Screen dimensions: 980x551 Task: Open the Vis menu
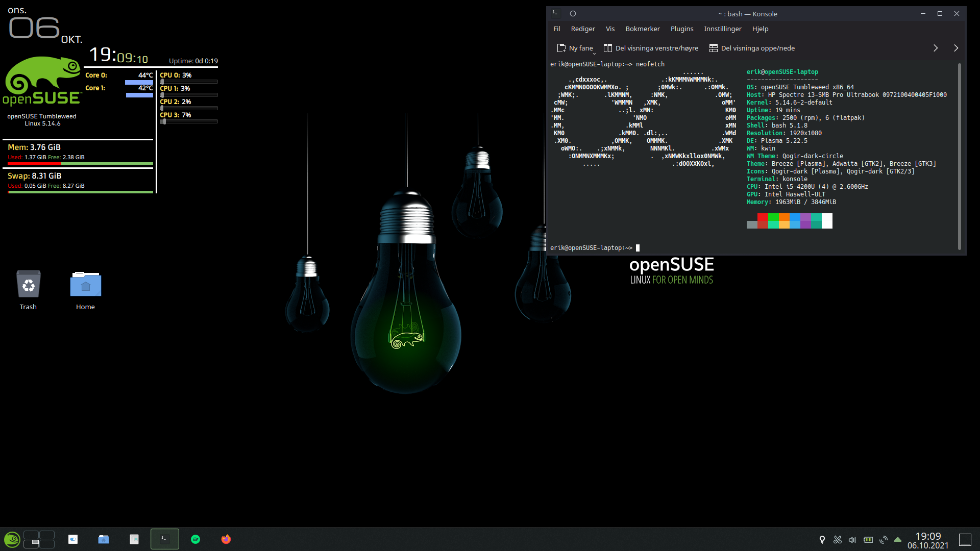point(610,29)
